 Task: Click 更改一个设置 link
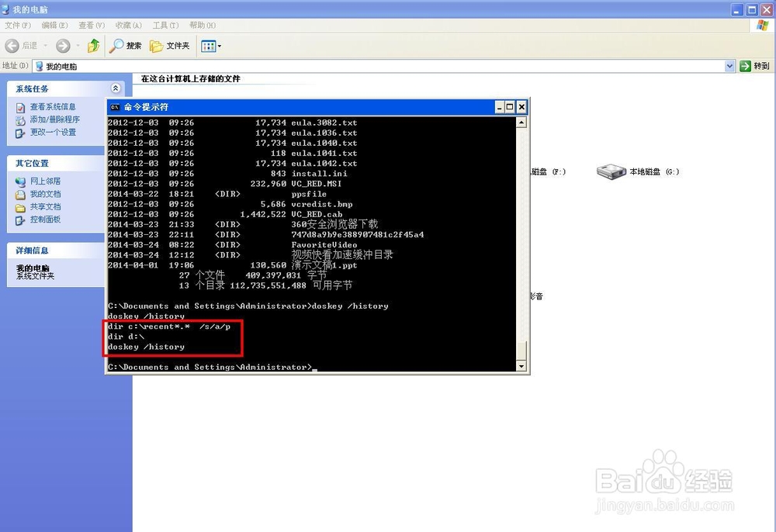click(53, 132)
